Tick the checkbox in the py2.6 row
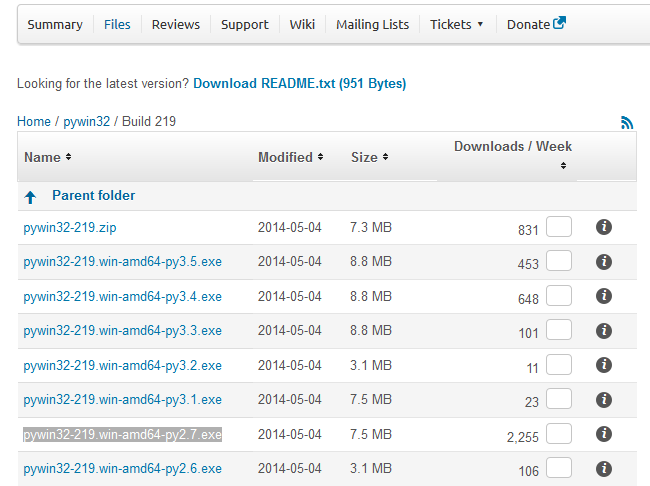 pyautogui.click(x=559, y=468)
